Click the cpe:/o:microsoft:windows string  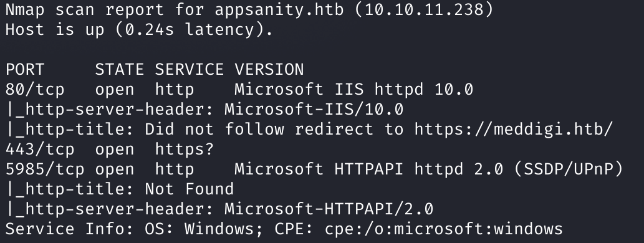click(444, 229)
